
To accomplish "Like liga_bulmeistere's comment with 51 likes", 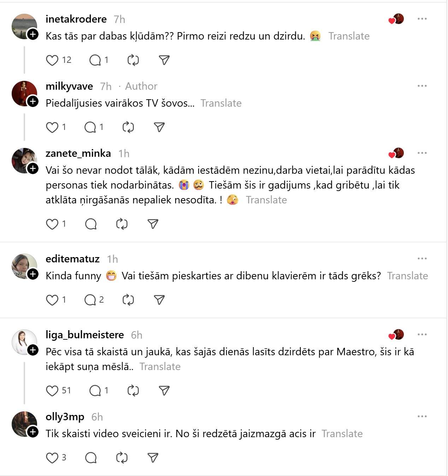I will 52,391.
